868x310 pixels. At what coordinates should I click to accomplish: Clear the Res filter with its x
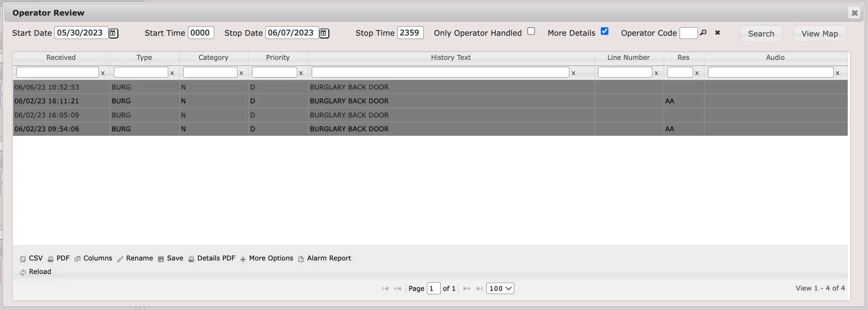(697, 73)
